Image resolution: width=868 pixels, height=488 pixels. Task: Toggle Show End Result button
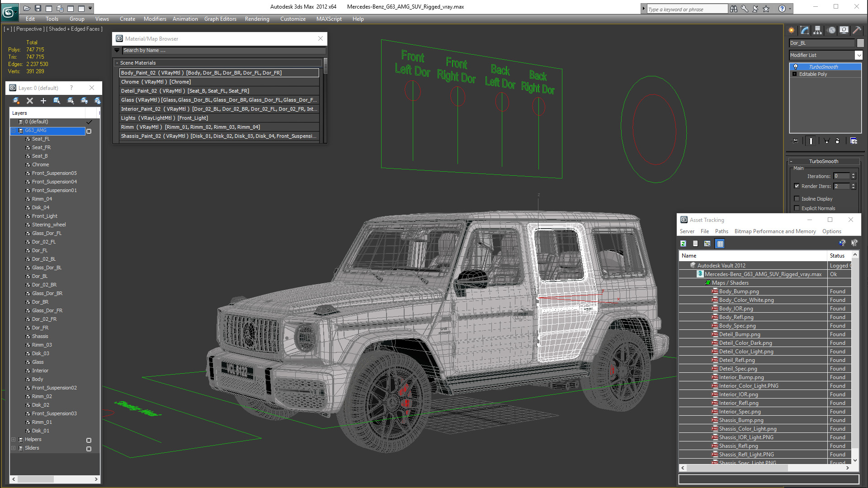[811, 141]
